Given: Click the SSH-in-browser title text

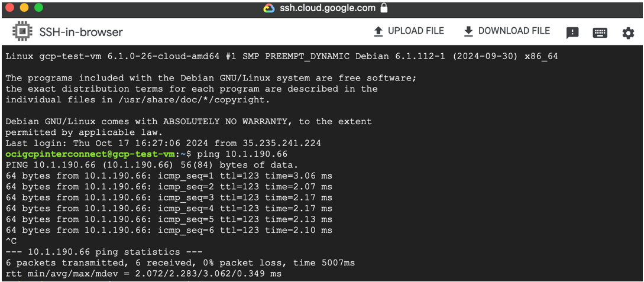Looking at the screenshot, I should [x=81, y=32].
